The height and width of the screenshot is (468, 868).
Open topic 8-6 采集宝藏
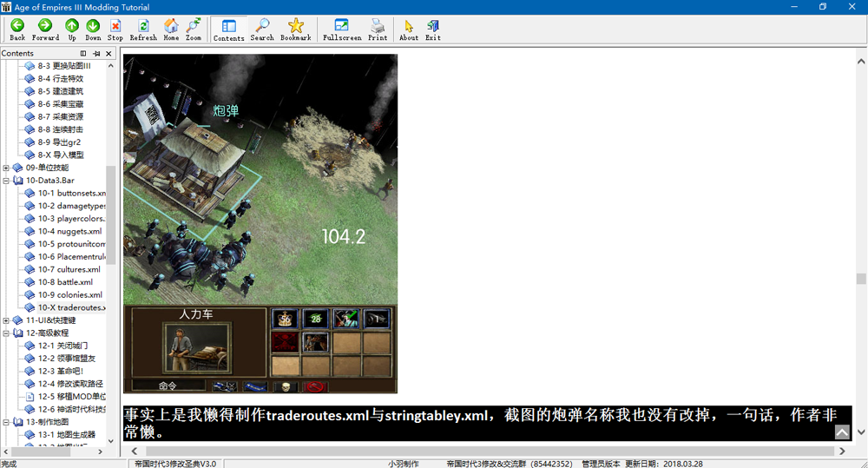[x=61, y=104]
